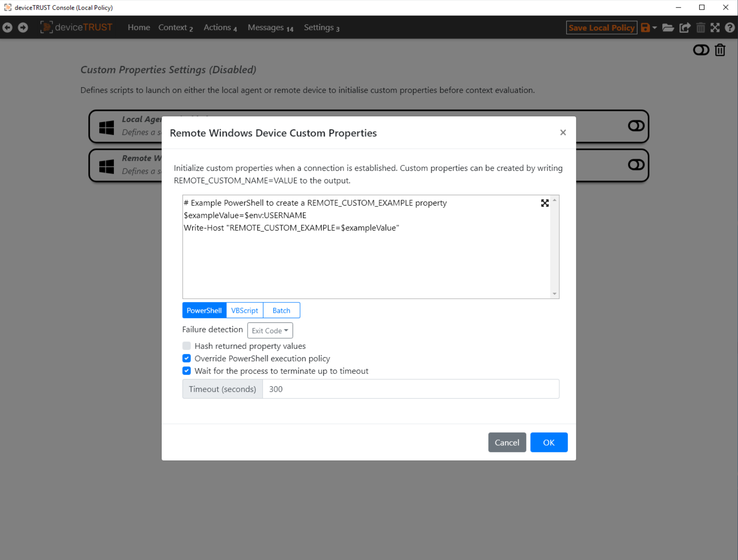Open a policy file using the folder icon
The height and width of the screenshot is (560, 738).
(x=668, y=27)
